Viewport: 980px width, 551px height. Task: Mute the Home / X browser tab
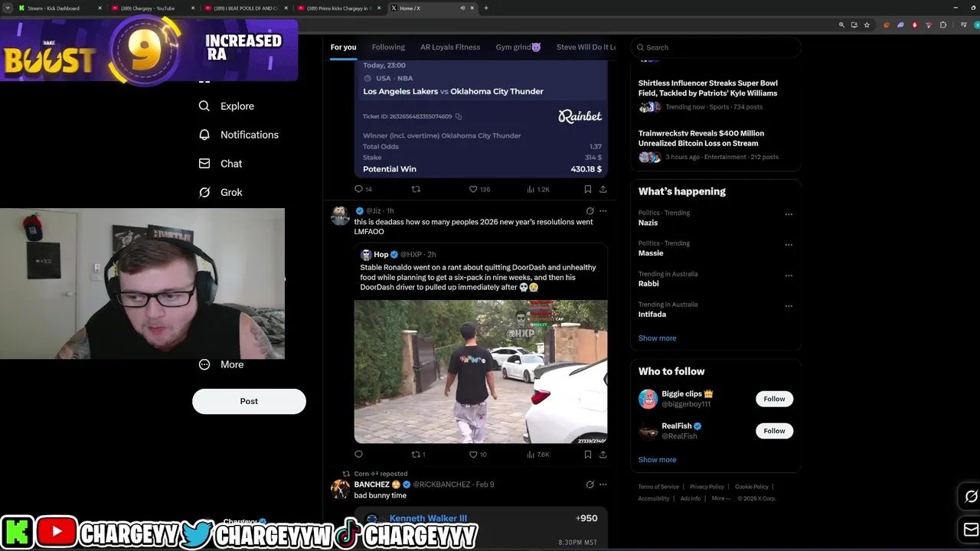[462, 8]
